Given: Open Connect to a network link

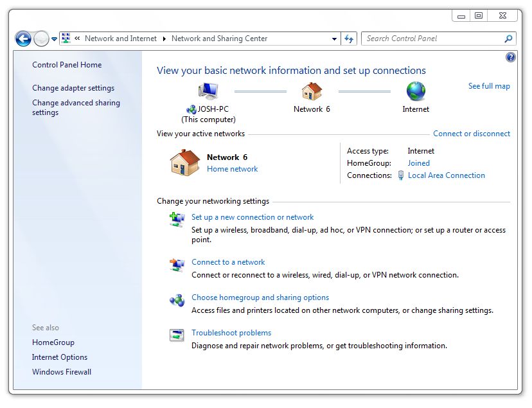Looking at the screenshot, I should coord(228,262).
